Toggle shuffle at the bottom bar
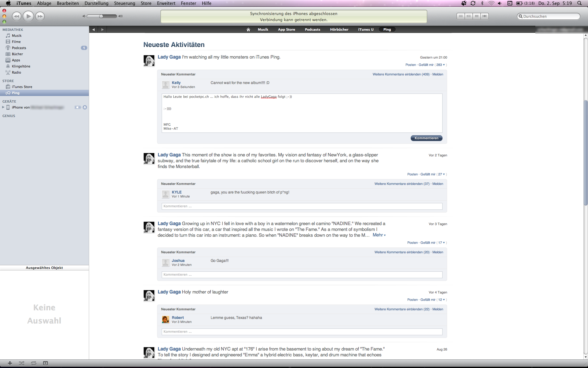 [21, 363]
